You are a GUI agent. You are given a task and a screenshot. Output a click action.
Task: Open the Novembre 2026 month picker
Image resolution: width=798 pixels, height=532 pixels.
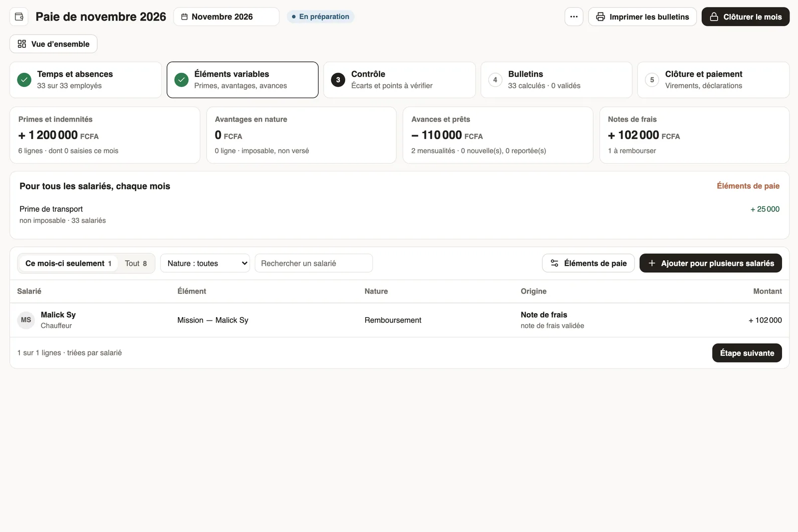(x=226, y=16)
